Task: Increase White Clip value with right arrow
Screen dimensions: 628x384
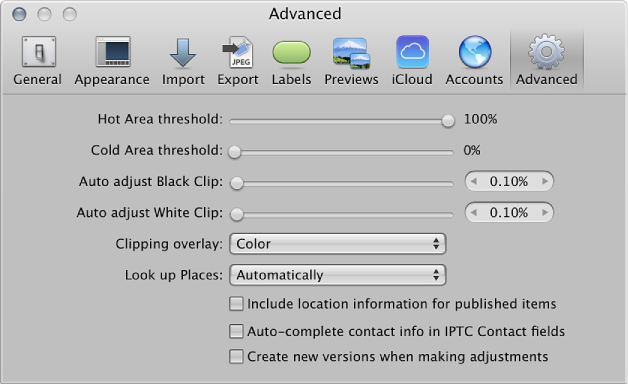Action: pyautogui.click(x=545, y=212)
